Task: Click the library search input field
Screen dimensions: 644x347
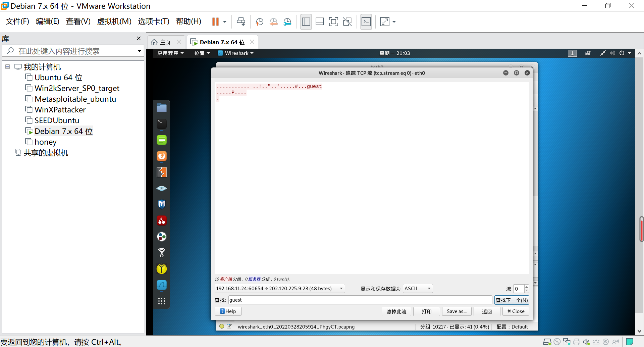Action: click(x=73, y=51)
